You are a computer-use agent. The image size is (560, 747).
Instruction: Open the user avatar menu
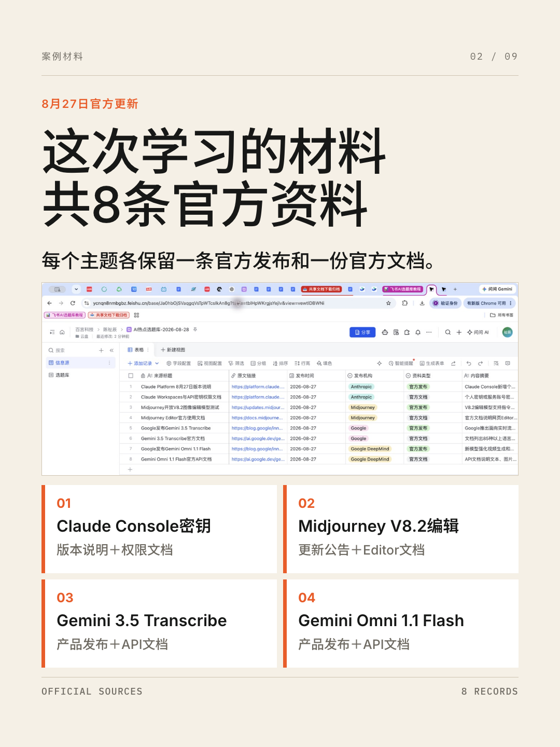click(508, 332)
